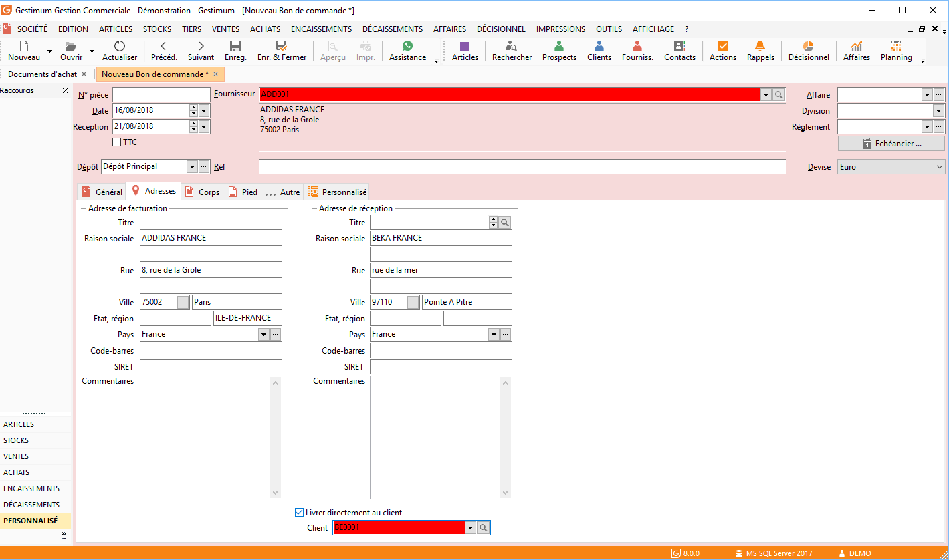The width and height of the screenshot is (949, 560).
Task: Click the DEMO user status bar entry
Action: pyautogui.click(x=855, y=553)
